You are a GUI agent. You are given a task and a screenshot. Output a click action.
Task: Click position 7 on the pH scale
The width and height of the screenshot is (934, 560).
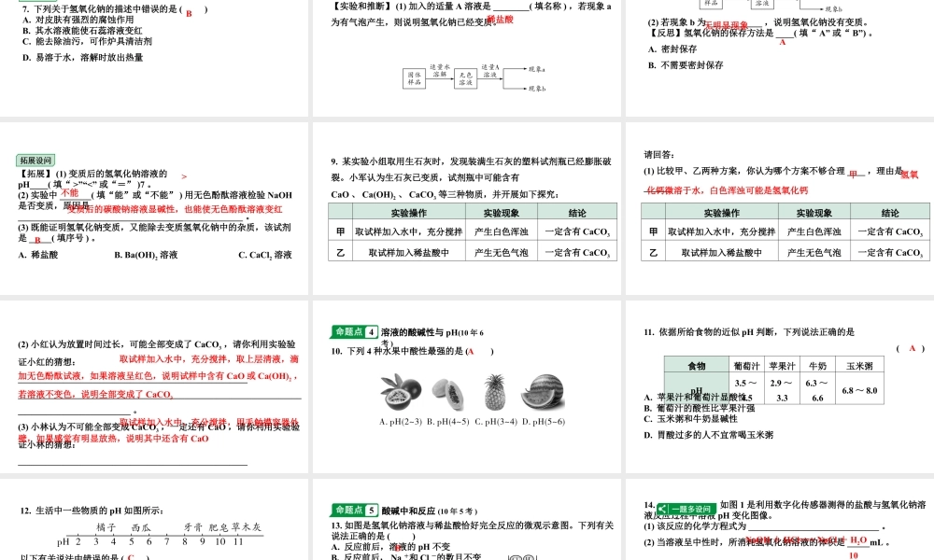(x=166, y=540)
